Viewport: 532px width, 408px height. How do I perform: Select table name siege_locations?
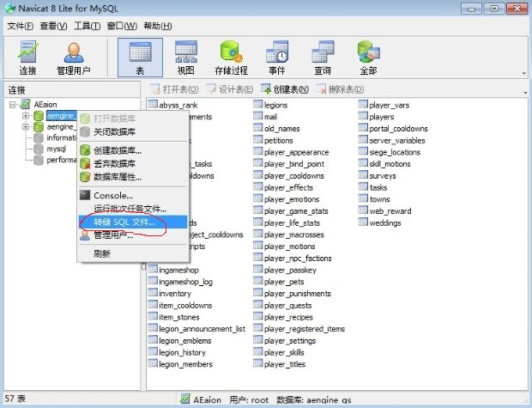pyautogui.click(x=395, y=152)
